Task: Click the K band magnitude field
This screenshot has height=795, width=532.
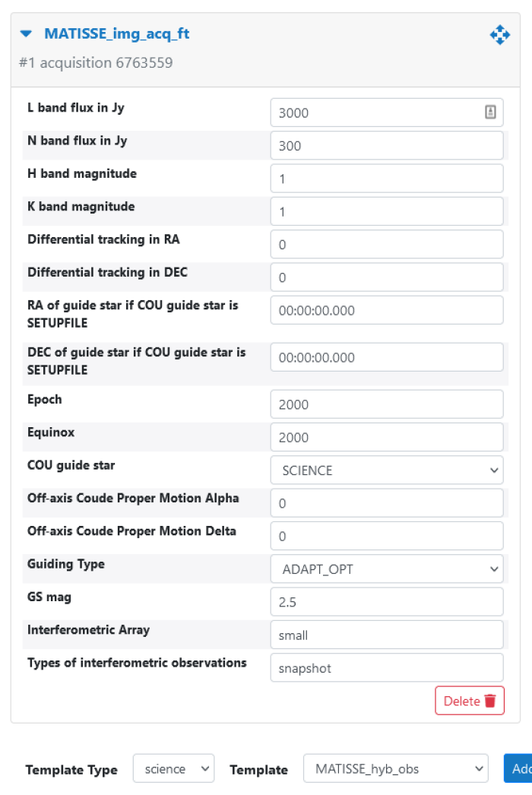Action: click(387, 211)
